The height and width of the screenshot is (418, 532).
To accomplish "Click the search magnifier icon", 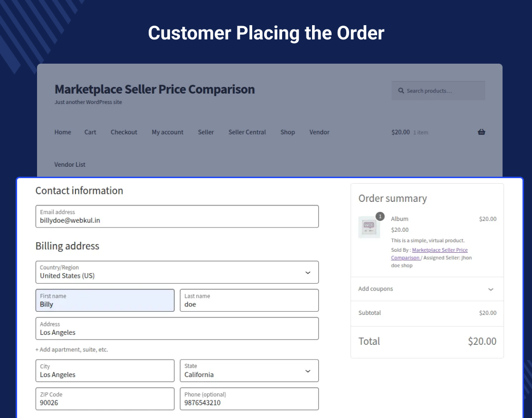I will pos(401,91).
